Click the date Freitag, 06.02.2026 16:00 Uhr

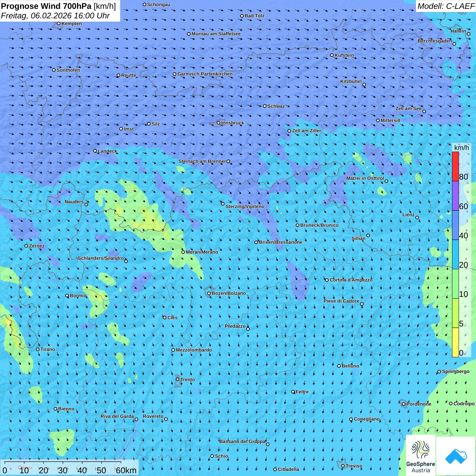click(55, 16)
